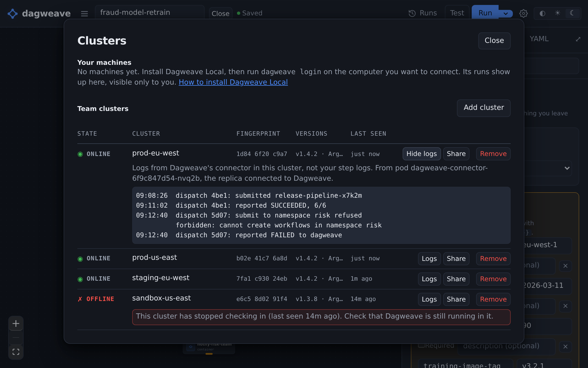Click the dagweave logo icon
This screenshot has width=588, height=368.
pyautogui.click(x=13, y=13)
